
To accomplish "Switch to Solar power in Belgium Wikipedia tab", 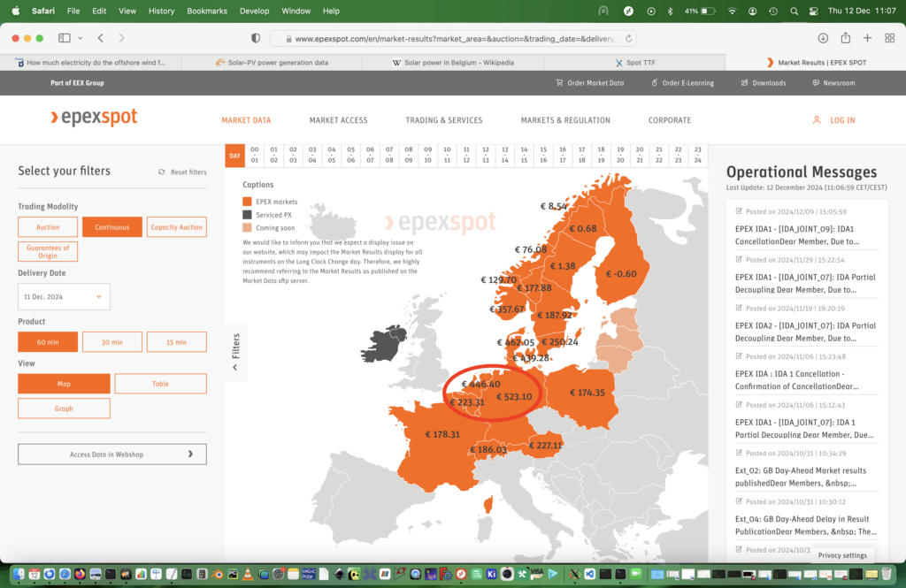I will tap(453, 63).
